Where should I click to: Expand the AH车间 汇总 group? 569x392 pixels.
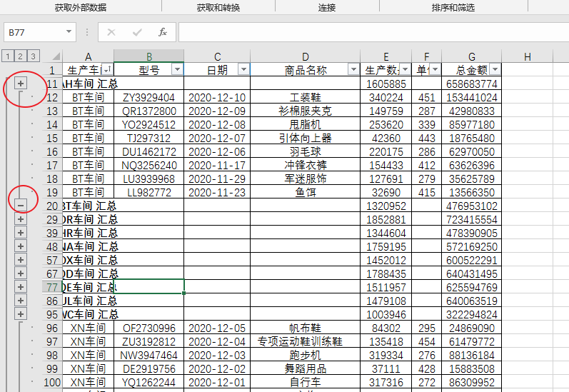coord(21,84)
